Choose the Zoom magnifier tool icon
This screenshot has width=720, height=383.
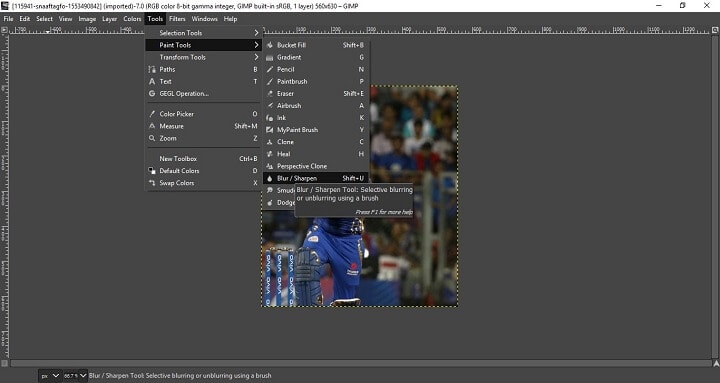[x=152, y=138]
